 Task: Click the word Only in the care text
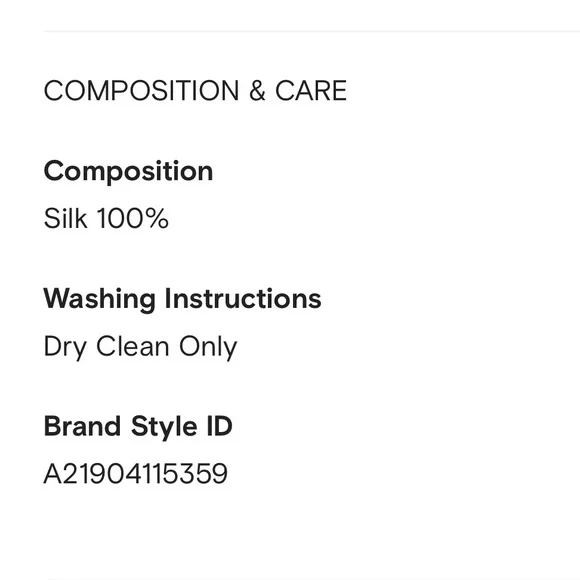208,347
